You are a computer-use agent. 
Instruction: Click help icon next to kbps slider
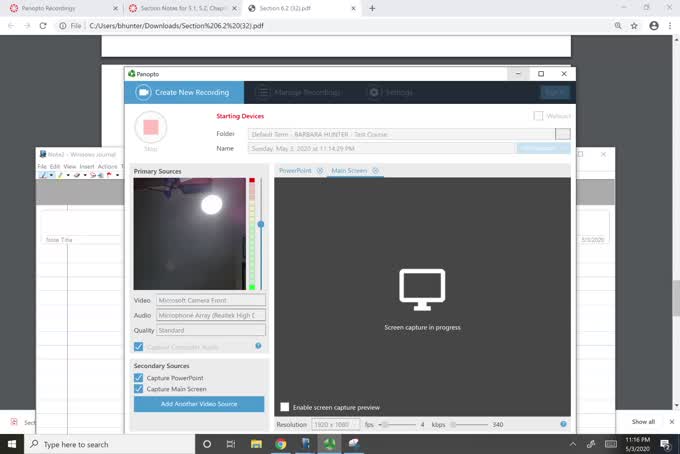click(x=563, y=424)
